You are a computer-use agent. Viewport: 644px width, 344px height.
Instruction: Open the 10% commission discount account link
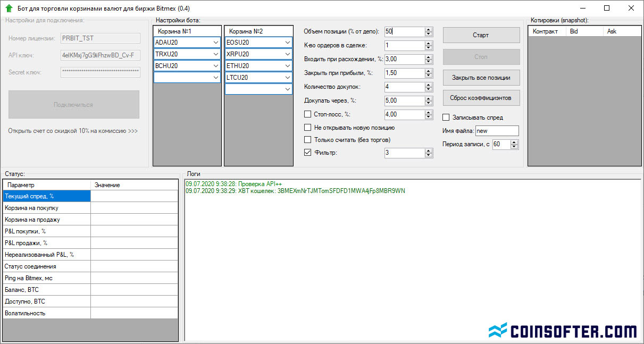pos(73,131)
